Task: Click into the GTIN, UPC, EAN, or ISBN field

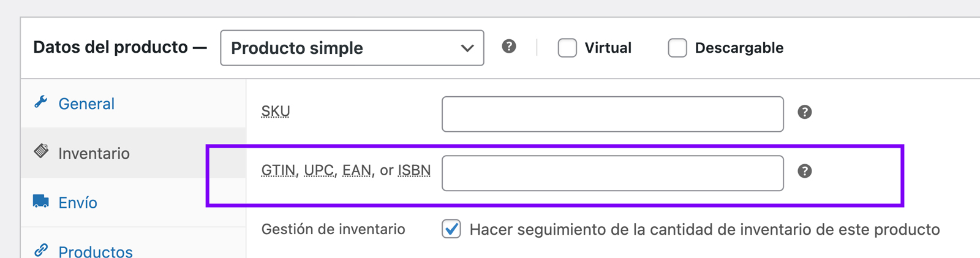Action: tap(612, 173)
